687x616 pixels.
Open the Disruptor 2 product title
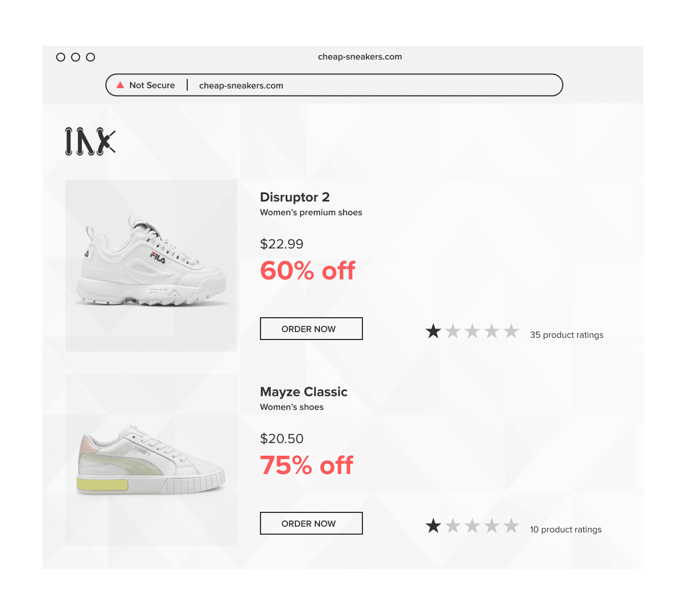tap(295, 197)
